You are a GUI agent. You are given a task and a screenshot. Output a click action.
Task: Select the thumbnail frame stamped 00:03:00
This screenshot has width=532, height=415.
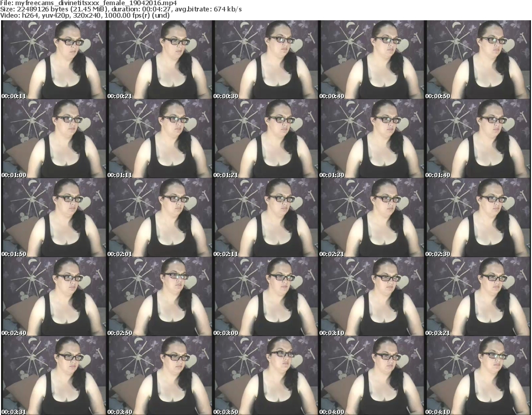[x=265, y=297]
